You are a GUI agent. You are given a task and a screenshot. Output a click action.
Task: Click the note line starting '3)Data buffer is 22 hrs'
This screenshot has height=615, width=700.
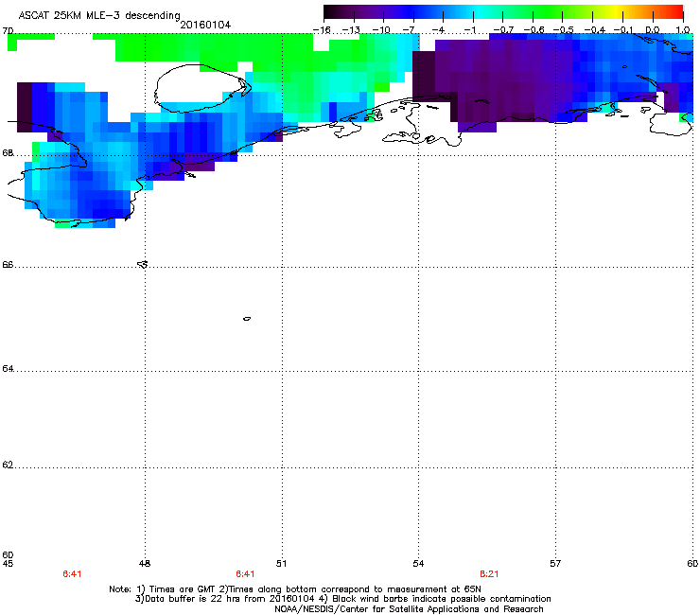(342, 599)
